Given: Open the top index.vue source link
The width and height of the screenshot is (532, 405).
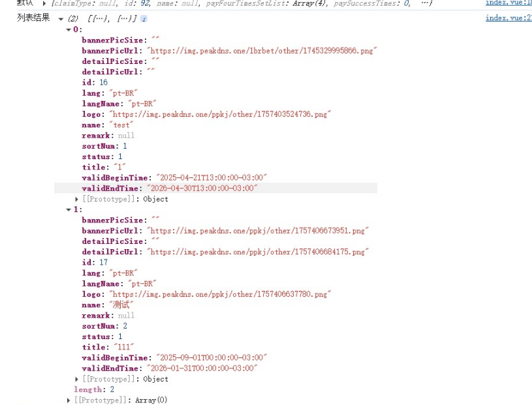Looking at the screenshot, I should 509,3.
